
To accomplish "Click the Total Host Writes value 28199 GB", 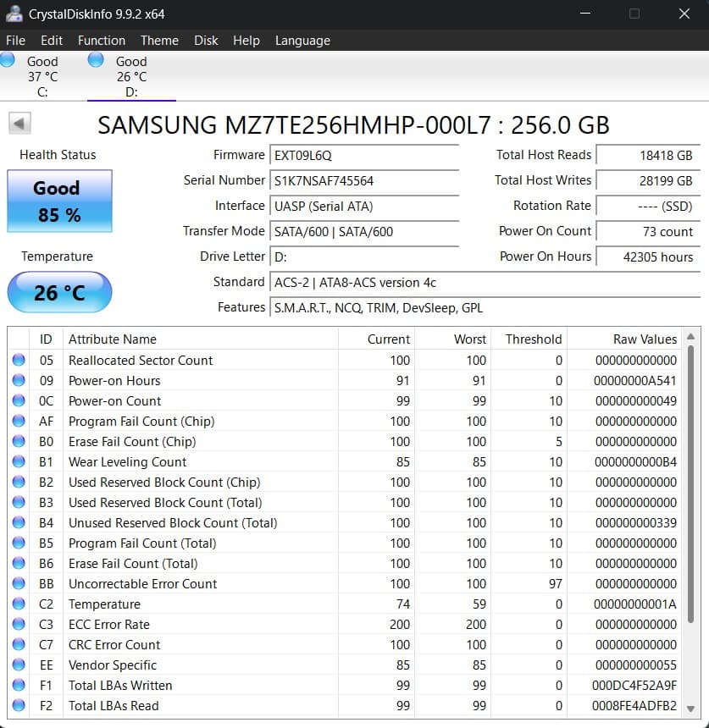I will tap(649, 180).
